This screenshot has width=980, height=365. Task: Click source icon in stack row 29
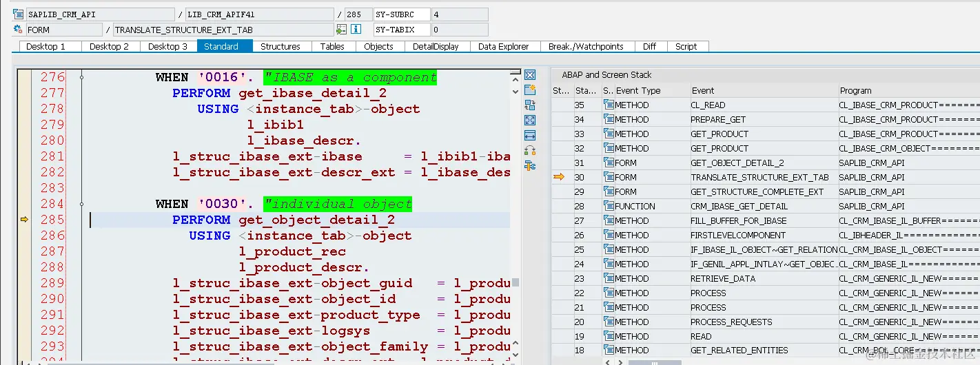[x=608, y=192]
